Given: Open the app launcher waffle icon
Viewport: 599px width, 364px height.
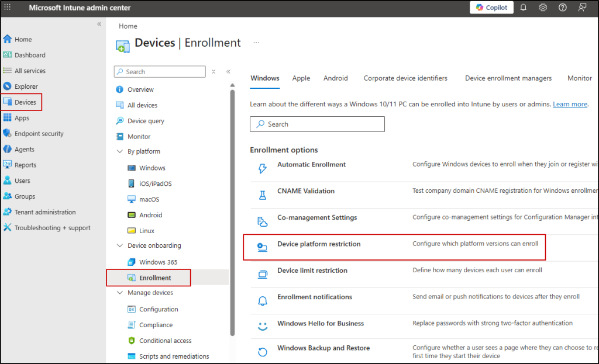Looking at the screenshot, I should tap(8, 8).
